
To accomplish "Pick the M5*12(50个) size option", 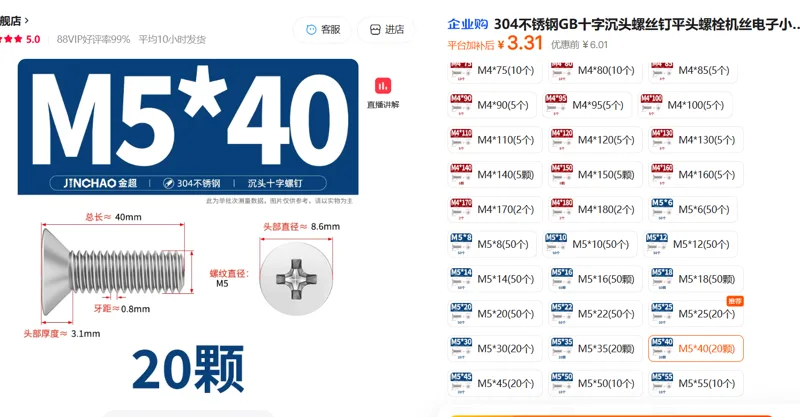I will click(x=690, y=244).
